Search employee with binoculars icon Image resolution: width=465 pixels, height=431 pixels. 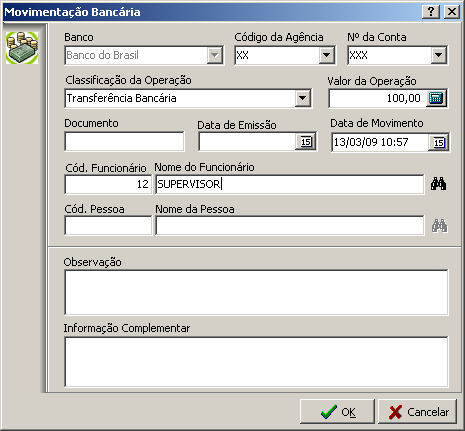tap(438, 184)
